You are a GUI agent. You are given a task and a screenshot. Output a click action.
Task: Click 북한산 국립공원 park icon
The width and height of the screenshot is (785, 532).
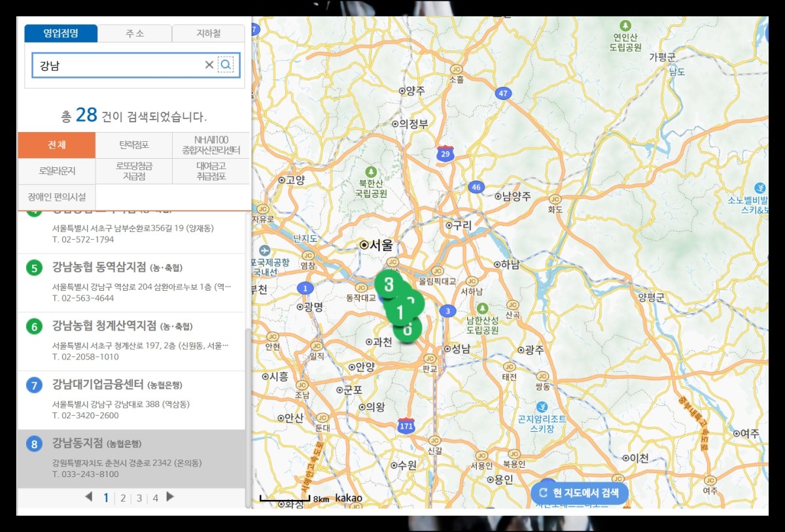(x=372, y=171)
